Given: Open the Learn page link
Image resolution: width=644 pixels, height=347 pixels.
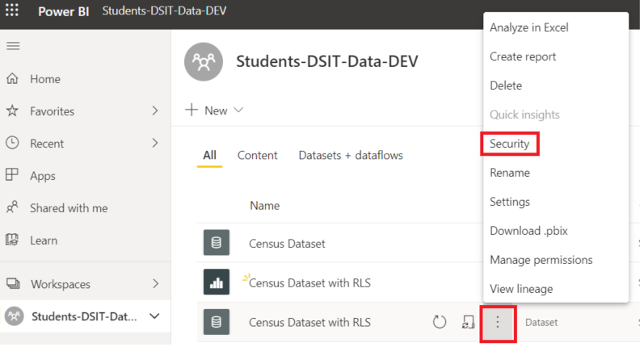Looking at the screenshot, I should 44,240.
